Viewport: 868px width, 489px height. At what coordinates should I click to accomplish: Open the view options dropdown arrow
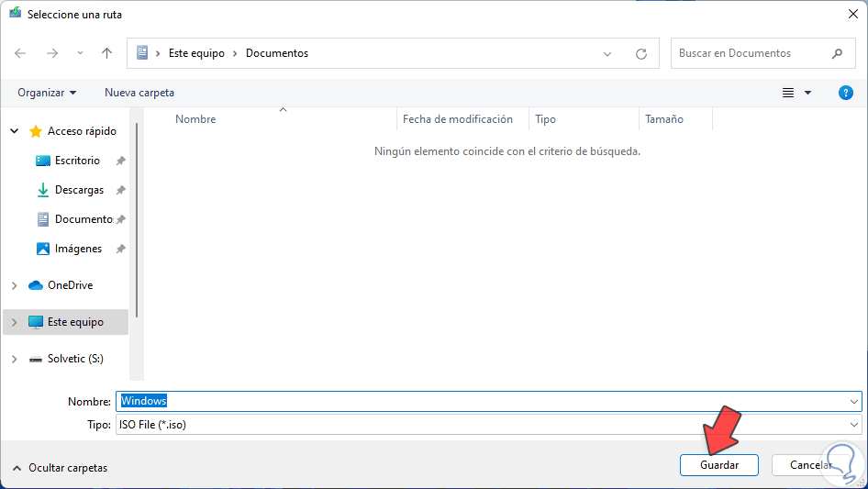pos(807,93)
